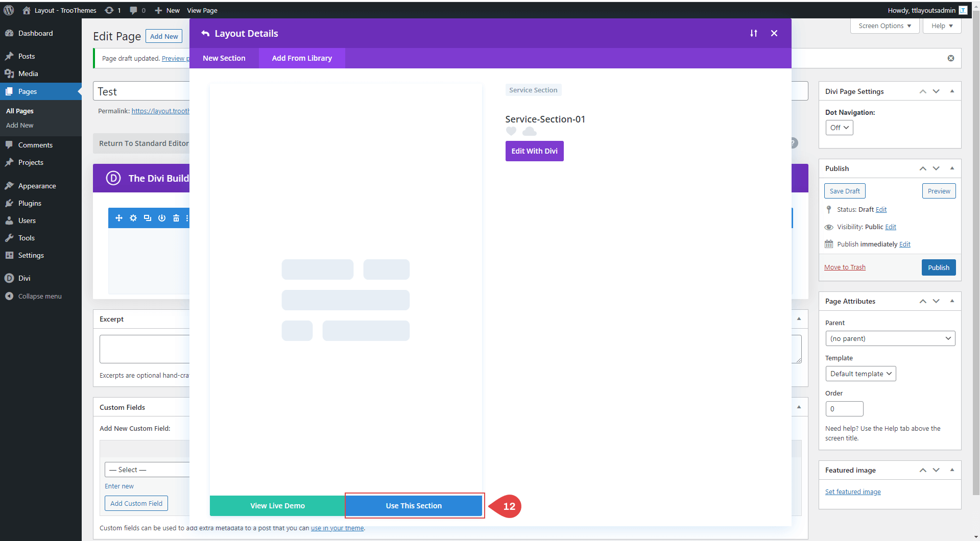Click the Preview button in Publish panel
The image size is (980, 541).
click(x=939, y=191)
